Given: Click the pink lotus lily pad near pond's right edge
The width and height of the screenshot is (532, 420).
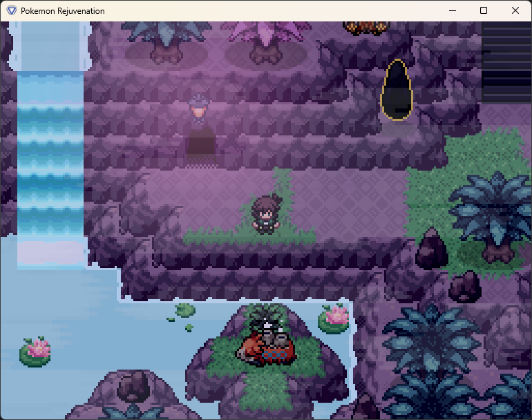Looking at the screenshot, I should pos(334,319).
